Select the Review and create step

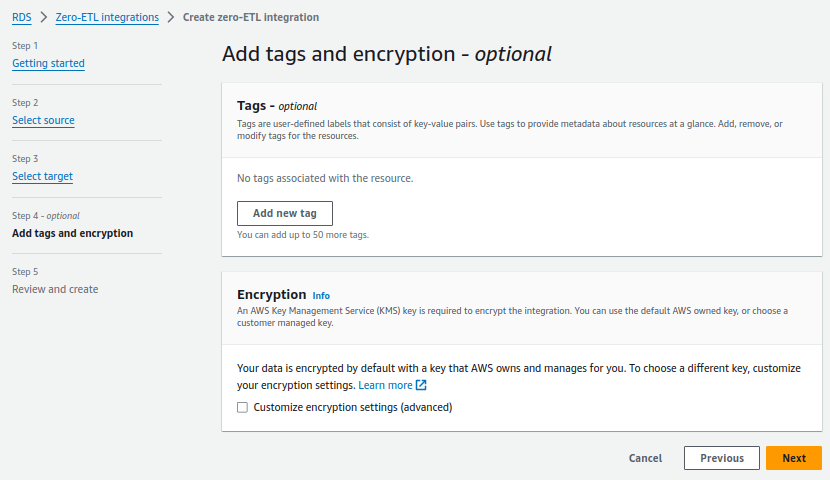pyautogui.click(x=55, y=289)
